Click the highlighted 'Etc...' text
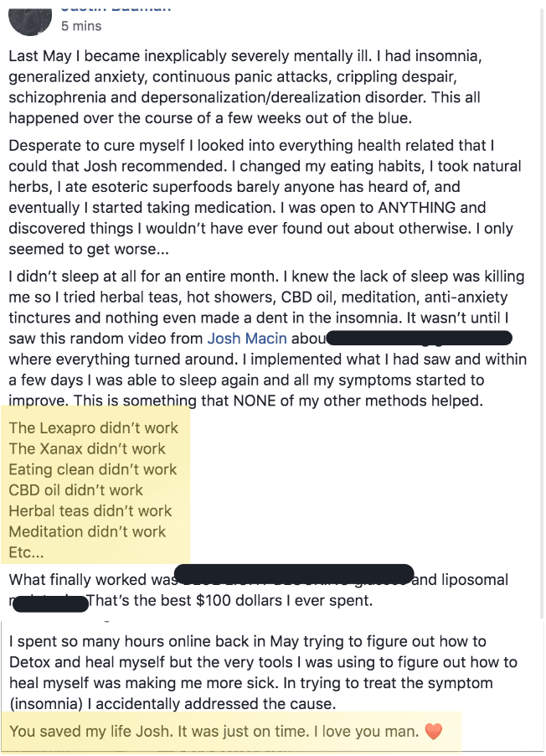Screen dimensions: 546x756 (27, 552)
